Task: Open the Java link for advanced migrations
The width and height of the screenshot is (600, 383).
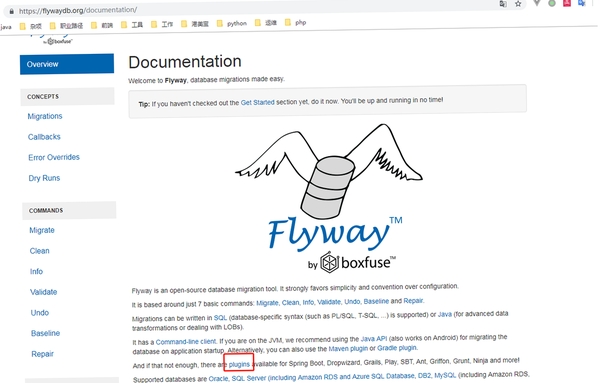Action: [445, 315]
